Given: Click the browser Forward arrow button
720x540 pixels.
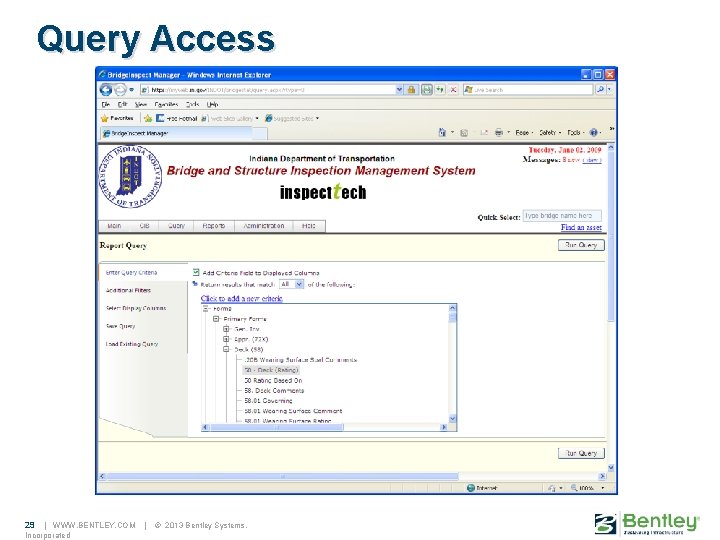Looking at the screenshot, I should (x=119, y=90).
